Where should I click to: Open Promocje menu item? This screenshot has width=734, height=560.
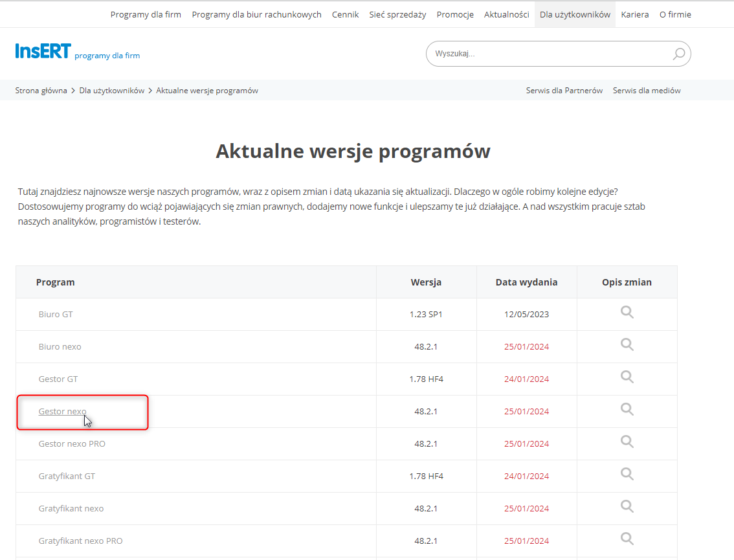455,14
